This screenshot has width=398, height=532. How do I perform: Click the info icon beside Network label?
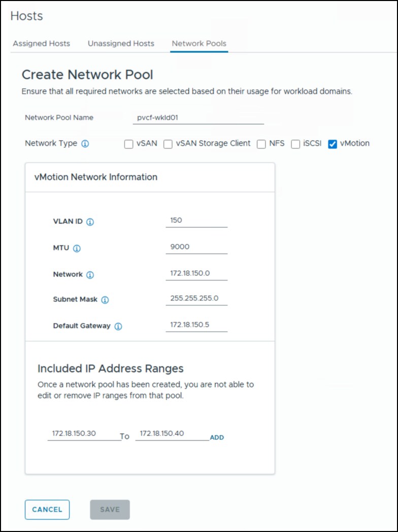90,275
